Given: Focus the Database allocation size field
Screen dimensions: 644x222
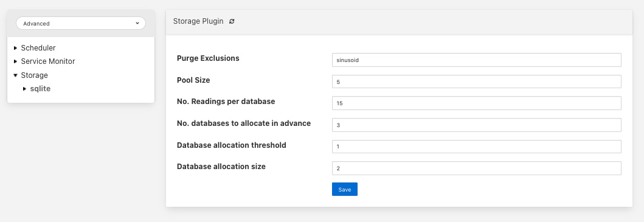Looking at the screenshot, I should tap(476, 168).
